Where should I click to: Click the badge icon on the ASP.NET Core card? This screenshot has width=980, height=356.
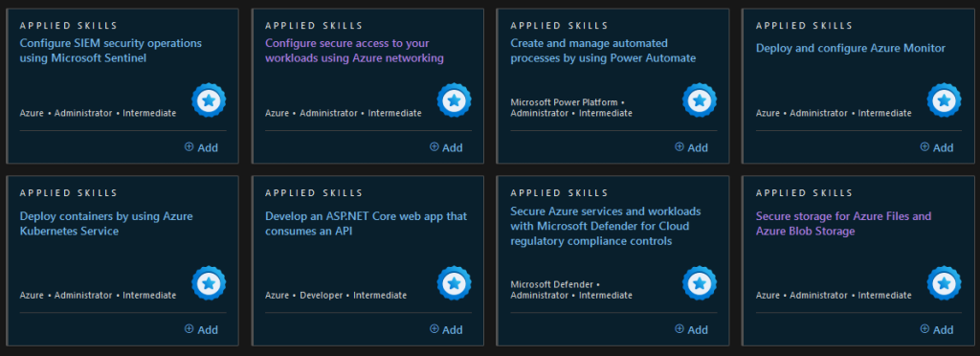(x=454, y=283)
